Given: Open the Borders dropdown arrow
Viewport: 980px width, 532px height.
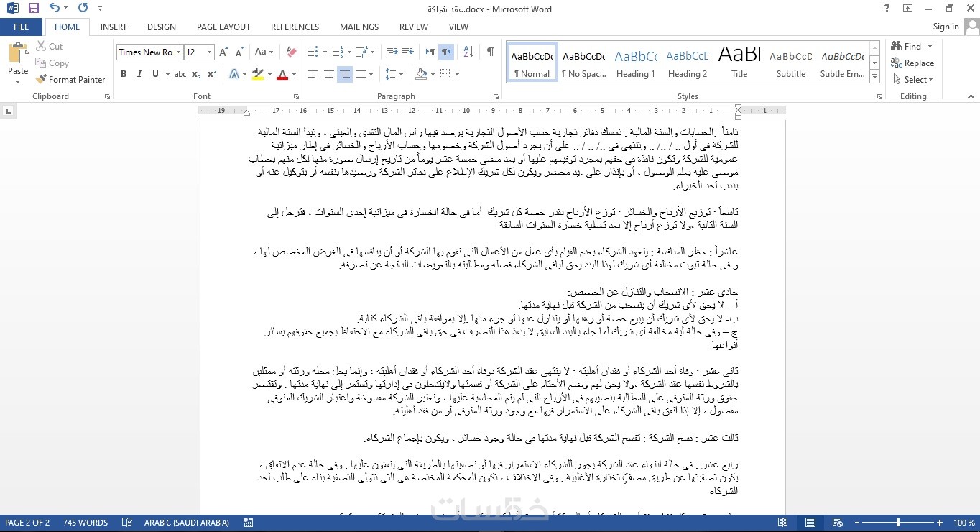Looking at the screenshot, I should [x=457, y=74].
